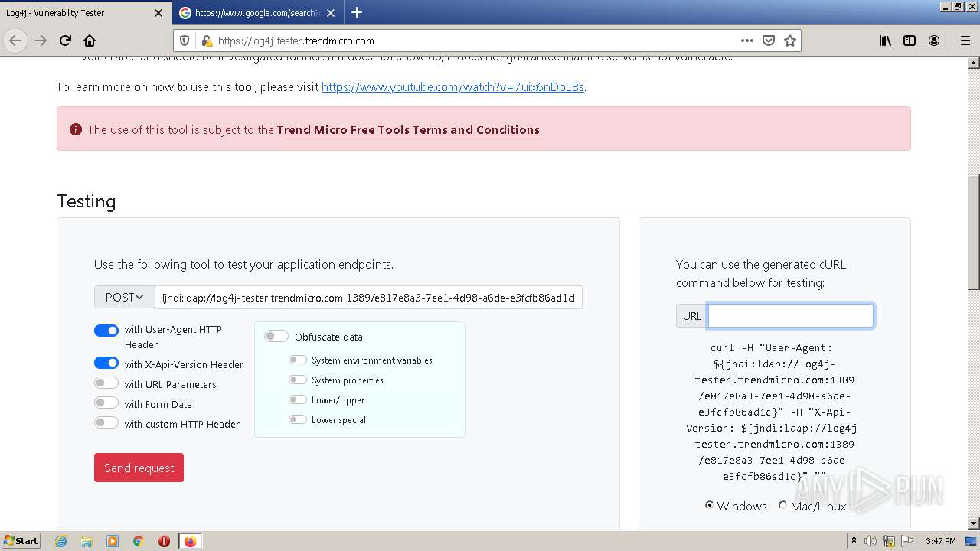The image size is (980, 551).
Task: Enable the Form Data toggle
Action: click(x=106, y=403)
